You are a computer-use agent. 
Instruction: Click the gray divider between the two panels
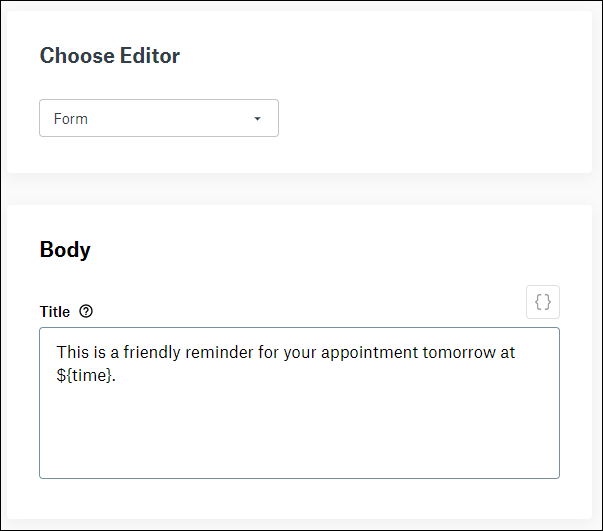[x=301, y=189]
